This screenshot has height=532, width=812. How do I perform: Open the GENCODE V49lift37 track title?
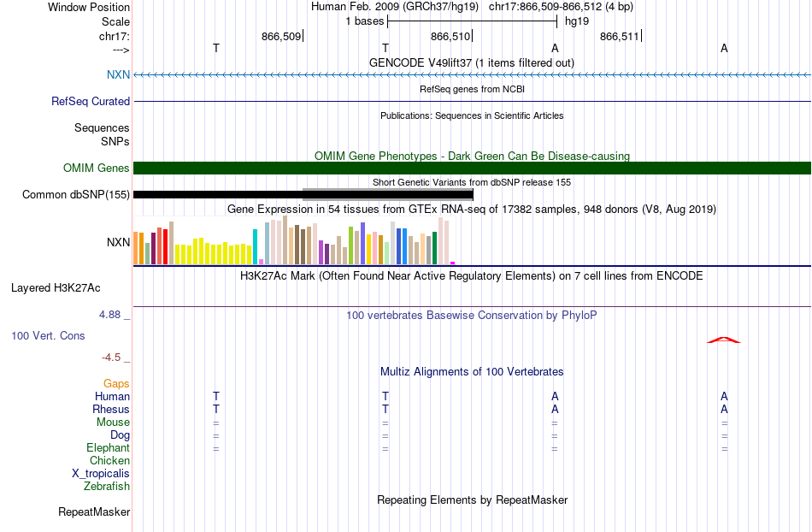[472, 62]
